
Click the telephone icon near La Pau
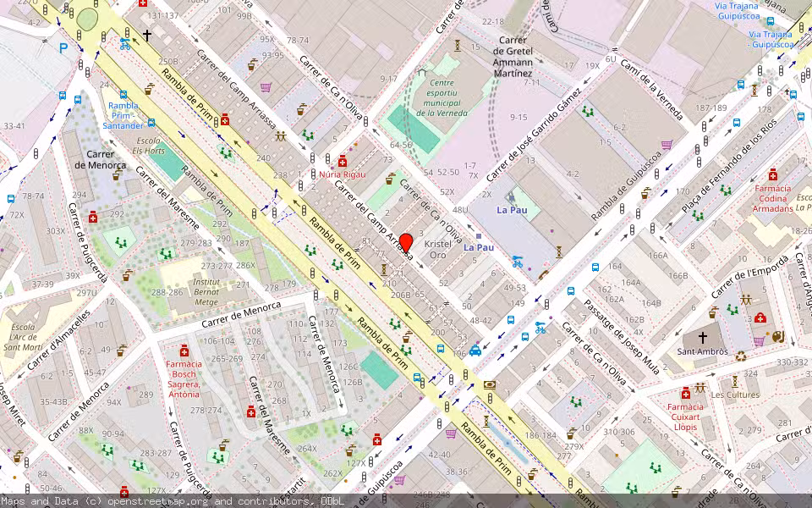point(542,274)
